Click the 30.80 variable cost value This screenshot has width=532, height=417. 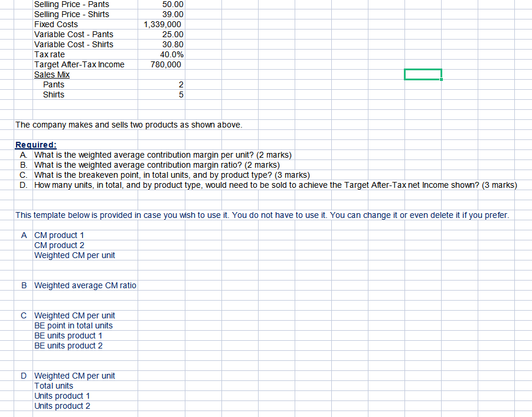[x=172, y=44]
